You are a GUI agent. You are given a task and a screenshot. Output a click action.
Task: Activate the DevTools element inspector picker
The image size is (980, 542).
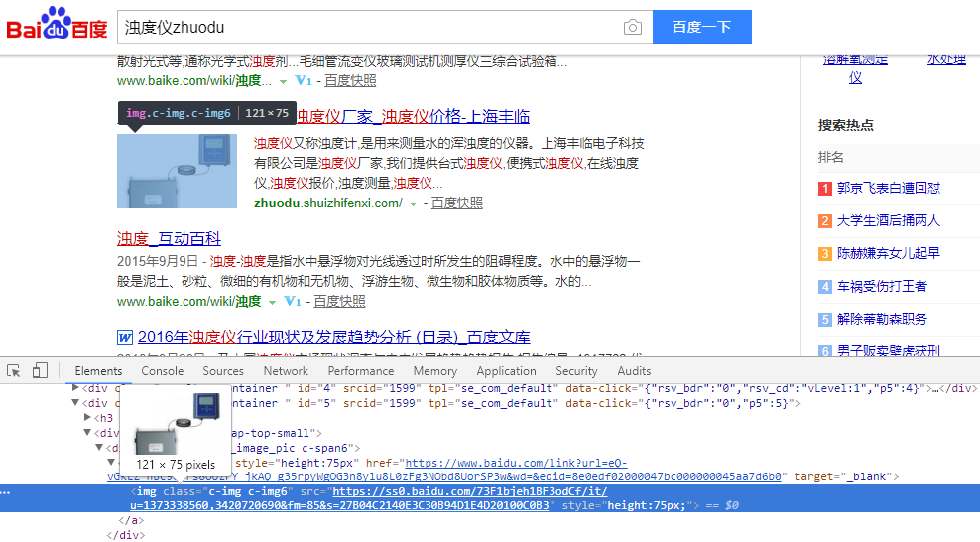[x=14, y=371]
